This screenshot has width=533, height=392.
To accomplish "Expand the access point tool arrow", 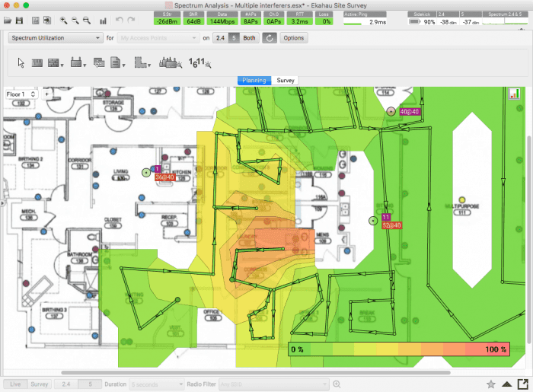I will pos(85,65).
